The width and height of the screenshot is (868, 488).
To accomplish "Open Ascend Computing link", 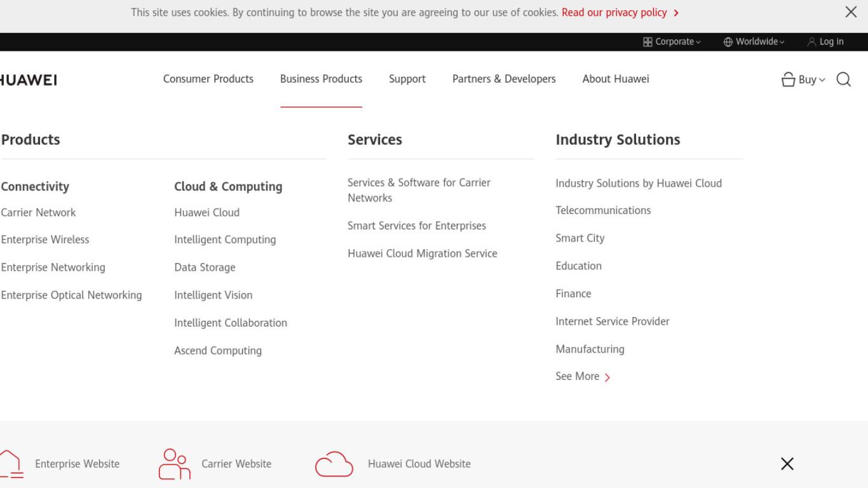I will [x=218, y=351].
